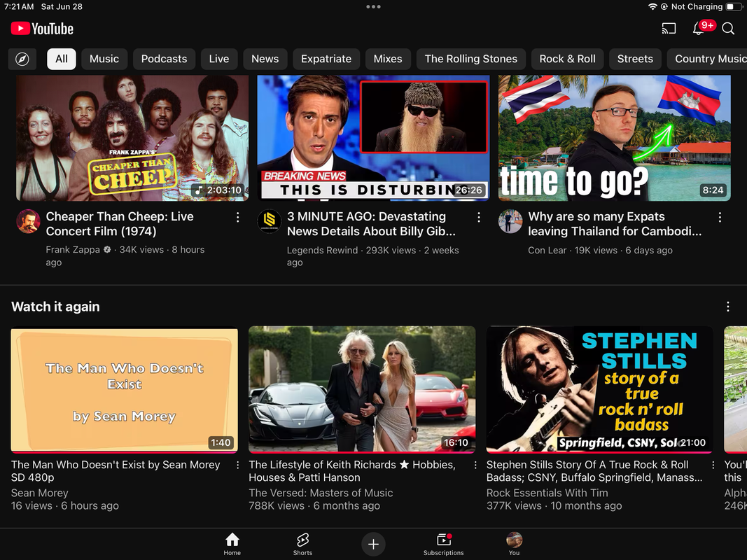Click 'Frank Zappa' channel name text
This screenshot has height=560, width=747.
(x=73, y=249)
